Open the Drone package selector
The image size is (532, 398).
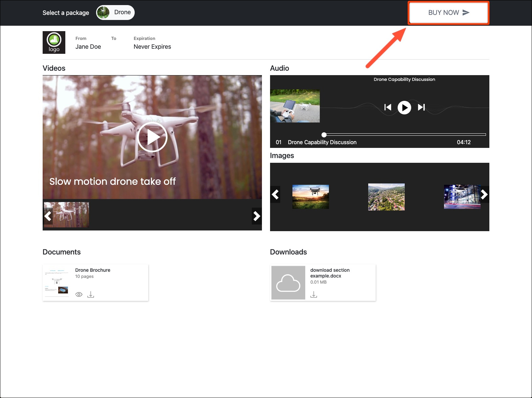click(115, 13)
